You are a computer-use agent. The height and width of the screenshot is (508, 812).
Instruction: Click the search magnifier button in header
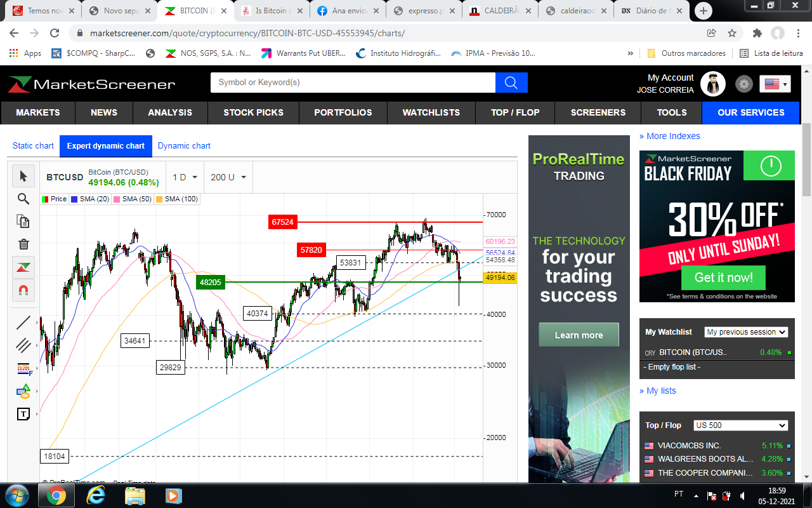point(511,83)
